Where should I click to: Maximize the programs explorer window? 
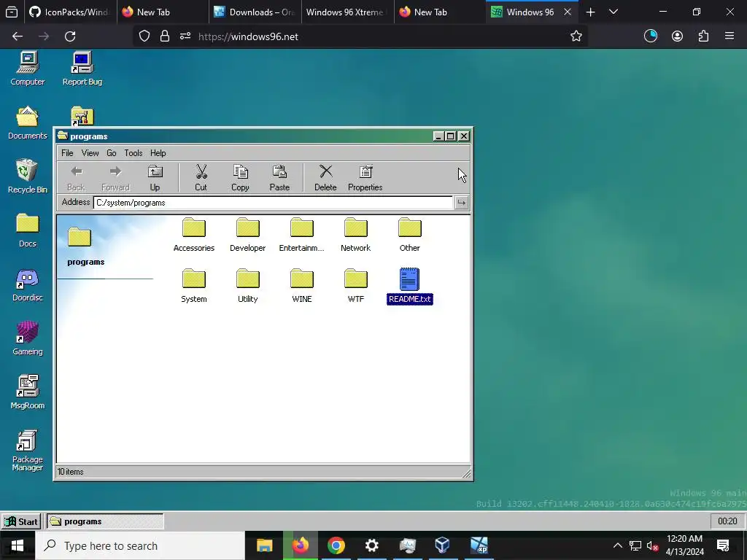[x=451, y=136]
